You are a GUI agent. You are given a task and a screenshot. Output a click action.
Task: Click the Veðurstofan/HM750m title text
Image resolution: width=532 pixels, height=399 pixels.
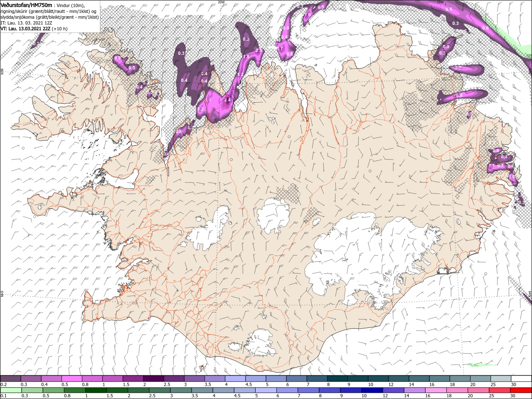point(26,5)
